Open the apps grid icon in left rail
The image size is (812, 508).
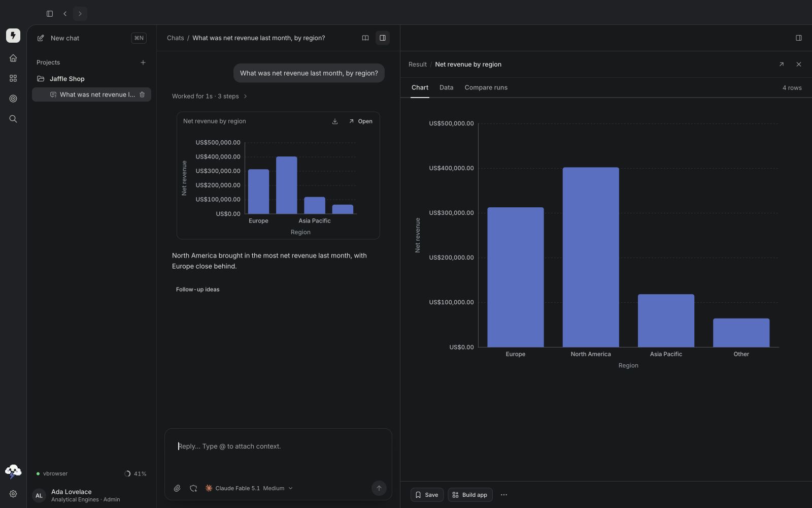(x=13, y=78)
